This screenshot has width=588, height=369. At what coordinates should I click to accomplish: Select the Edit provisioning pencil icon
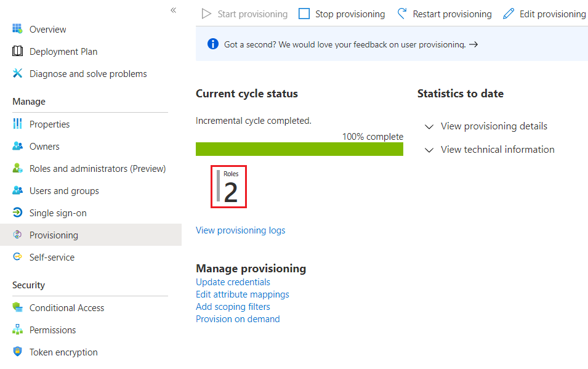[x=508, y=13]
